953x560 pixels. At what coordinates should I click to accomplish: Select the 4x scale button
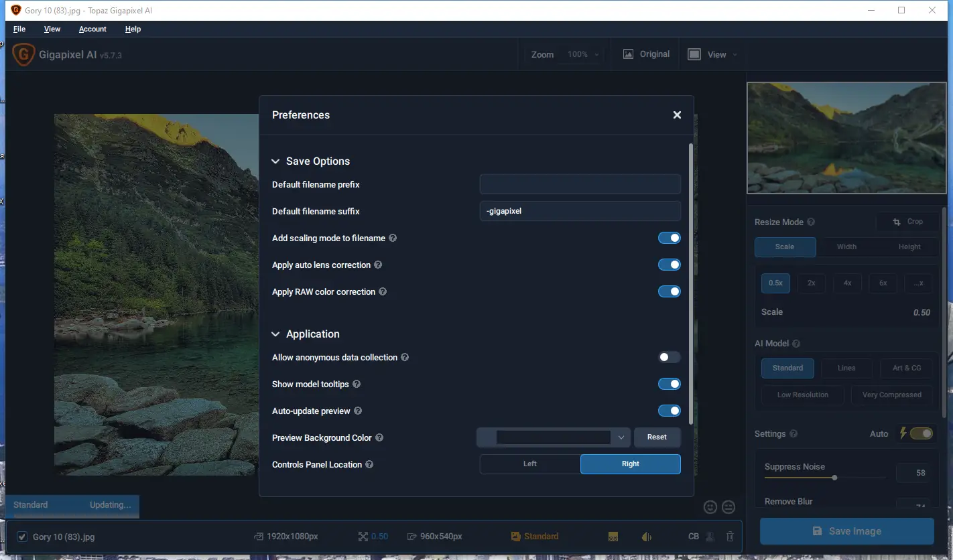click(847, 283)
